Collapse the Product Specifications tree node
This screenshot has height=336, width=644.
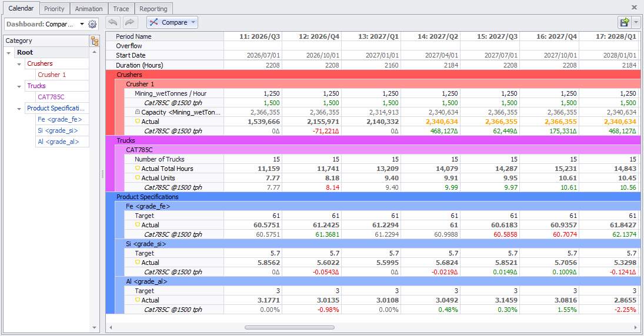click(x=19, y=109)
